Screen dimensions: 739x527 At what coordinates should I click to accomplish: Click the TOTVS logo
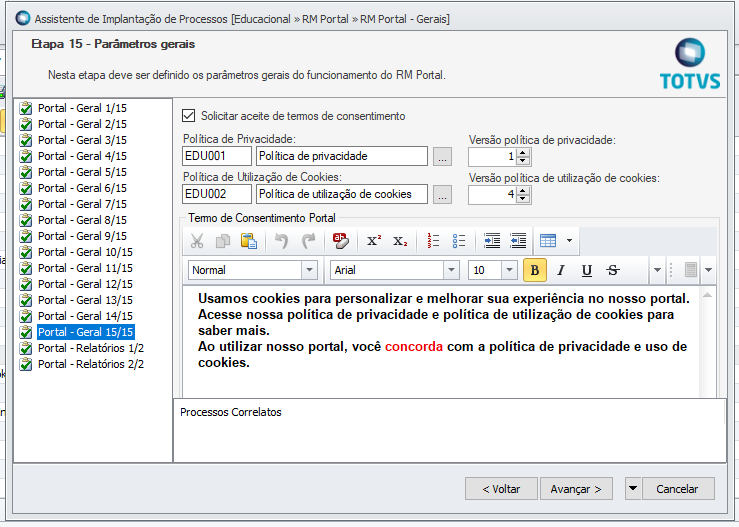pyautogui.click(x=690, y=65)
